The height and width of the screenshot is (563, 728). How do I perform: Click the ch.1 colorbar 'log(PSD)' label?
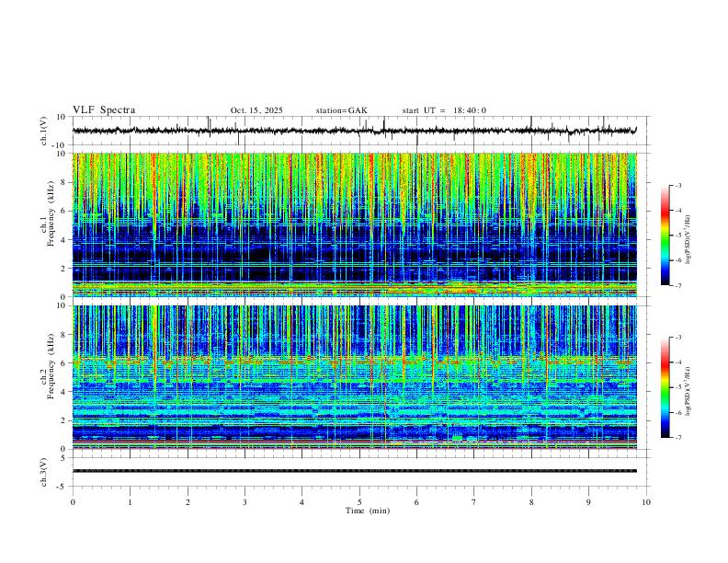click(x=688, y=240)
